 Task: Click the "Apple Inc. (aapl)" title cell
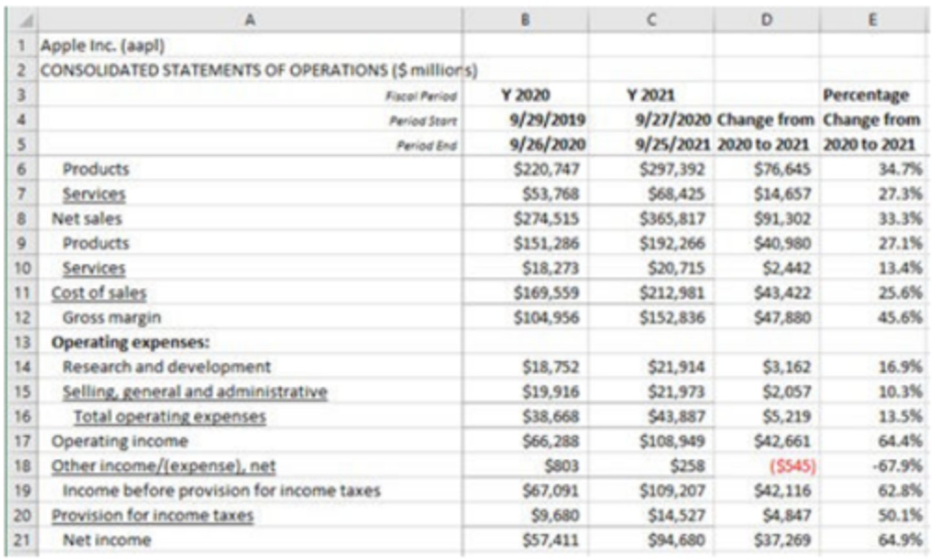tap(103, 46)
